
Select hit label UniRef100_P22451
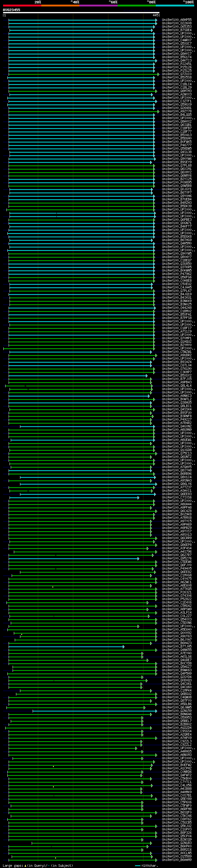177,64
